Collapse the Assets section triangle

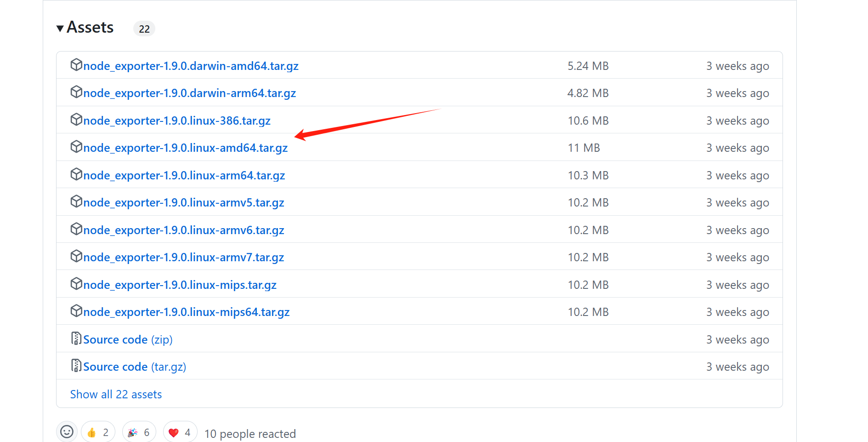point(60,29)
